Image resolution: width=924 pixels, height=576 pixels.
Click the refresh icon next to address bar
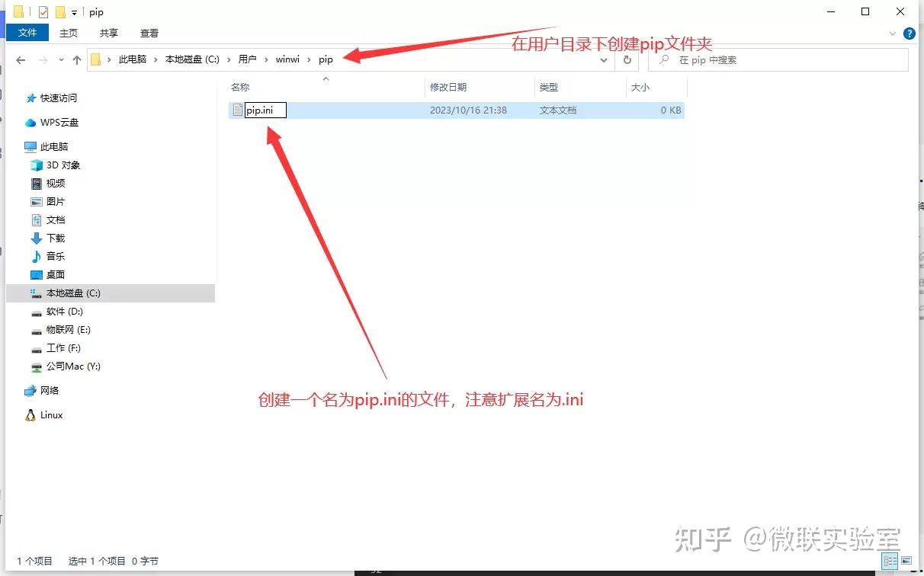[627, 60]
